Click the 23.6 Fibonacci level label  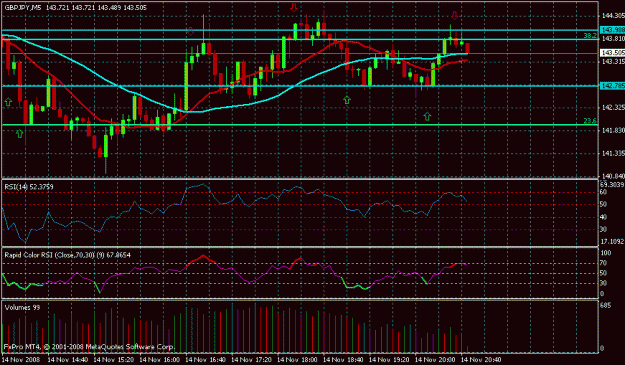(x=590, y=121)
